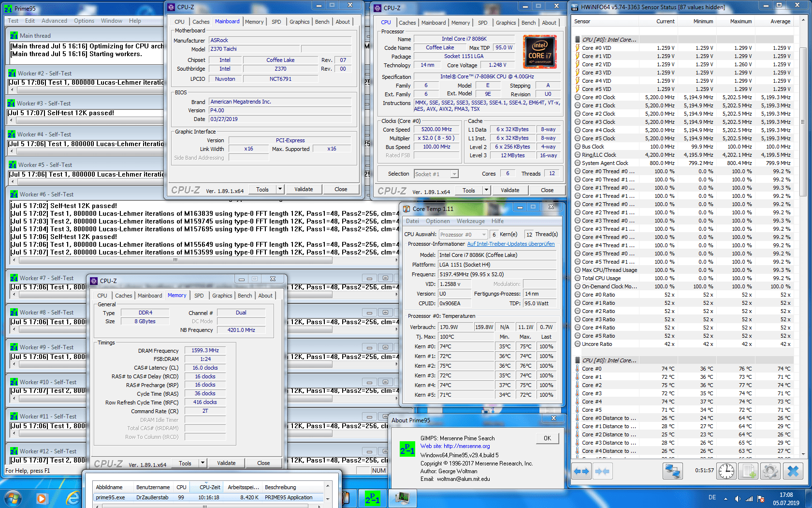Screen dimensions: 812x508
Task: Click Prime95 green taskbar icon
Action: [x=372, y=498]
